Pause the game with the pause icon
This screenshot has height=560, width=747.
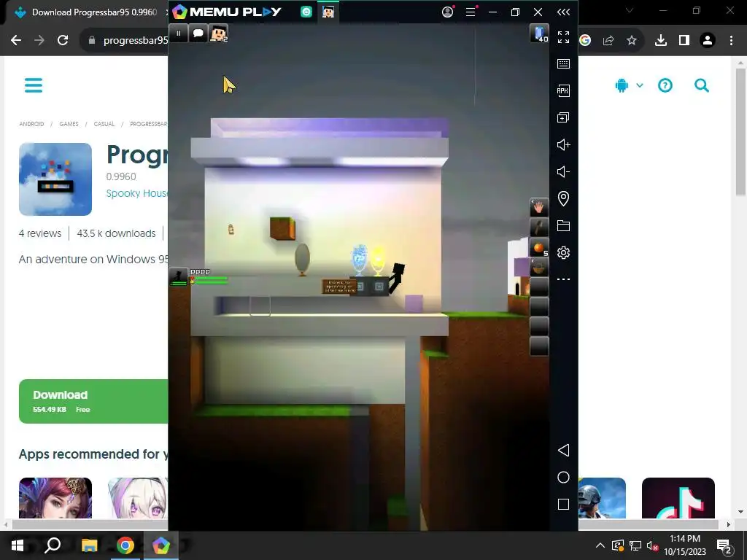click(178, 34)
